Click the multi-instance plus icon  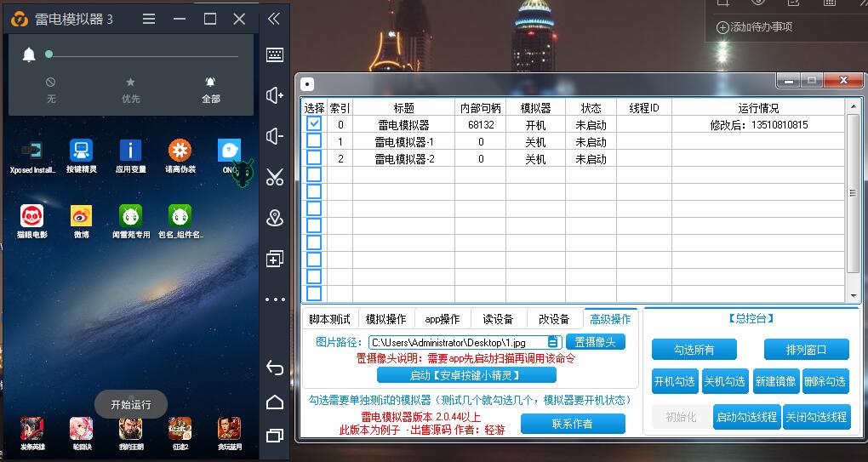(275, 259)
